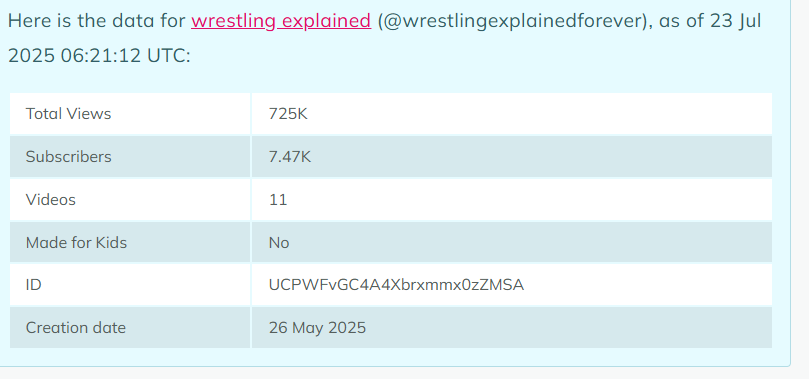Click the empty area of the Subscribers row
The height and width of the screenshot is (379, 809).
tap(542, 156)
